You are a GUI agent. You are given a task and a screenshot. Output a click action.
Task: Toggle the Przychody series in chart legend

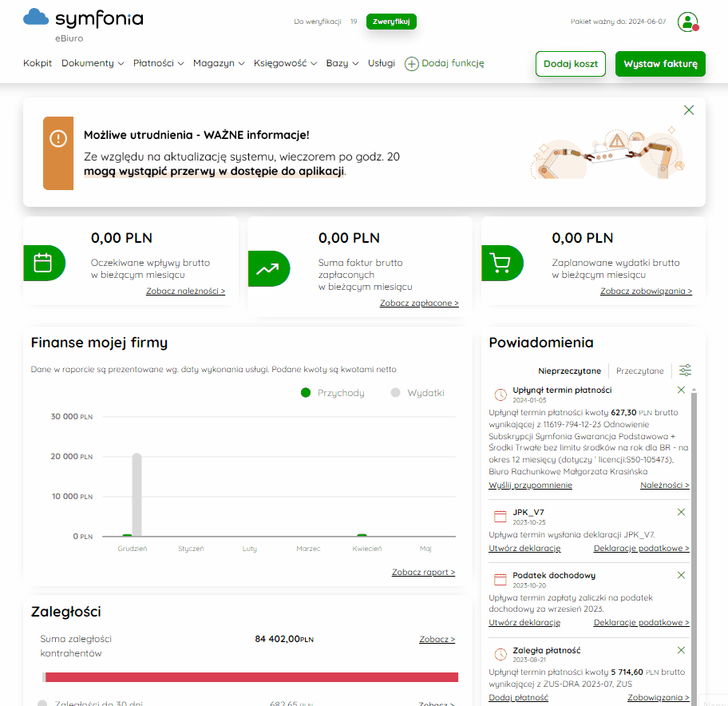(332, 393)
